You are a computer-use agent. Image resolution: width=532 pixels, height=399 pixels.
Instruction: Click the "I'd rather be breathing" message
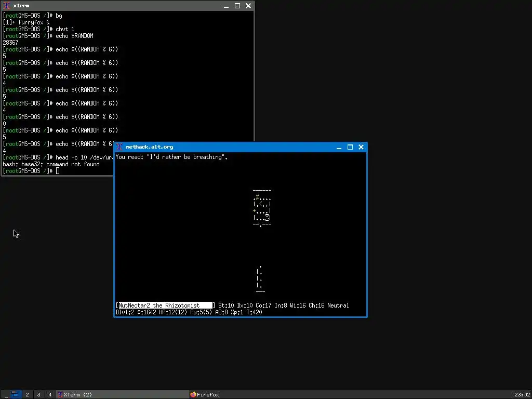187,157
